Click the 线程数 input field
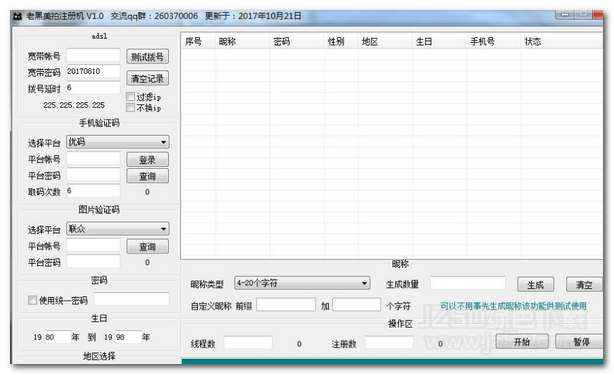This screenshot has height=375, width=614. point(248,343)
